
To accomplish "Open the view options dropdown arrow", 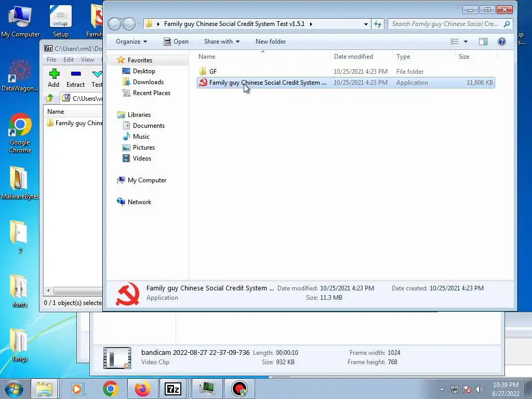I will (x=465, y=42).
